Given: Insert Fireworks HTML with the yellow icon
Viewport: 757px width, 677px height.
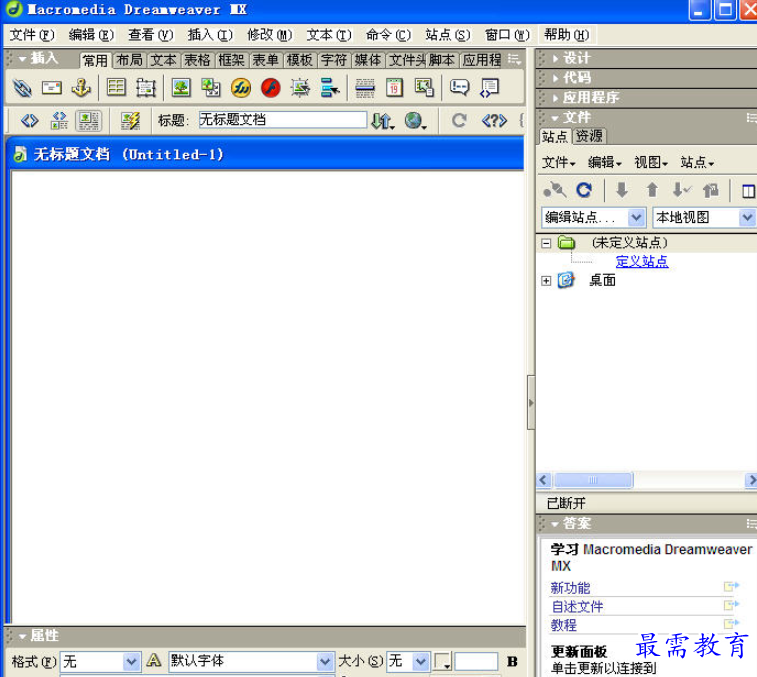Looking at the screenshot, I should click(x=240, y=88).
